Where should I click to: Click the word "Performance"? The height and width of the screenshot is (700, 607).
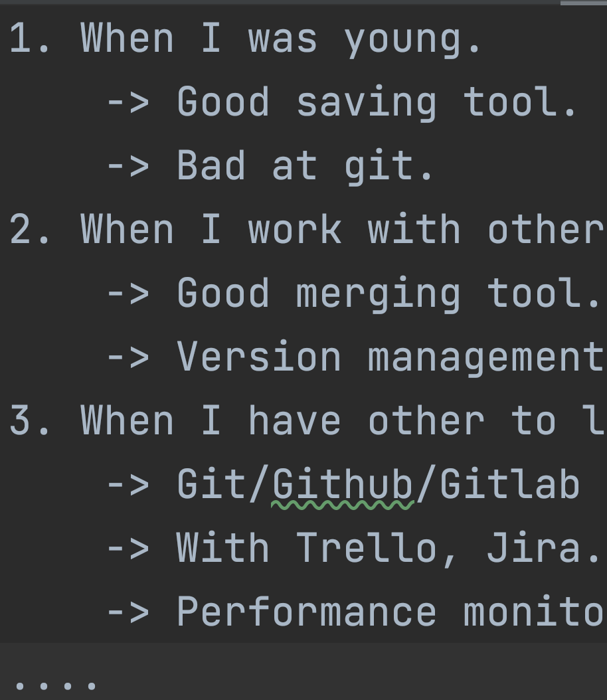[307, 612]
